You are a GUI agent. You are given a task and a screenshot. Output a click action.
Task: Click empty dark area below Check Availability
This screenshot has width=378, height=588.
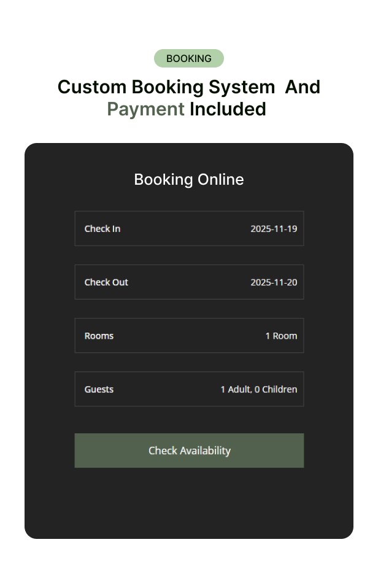(189, 503)
